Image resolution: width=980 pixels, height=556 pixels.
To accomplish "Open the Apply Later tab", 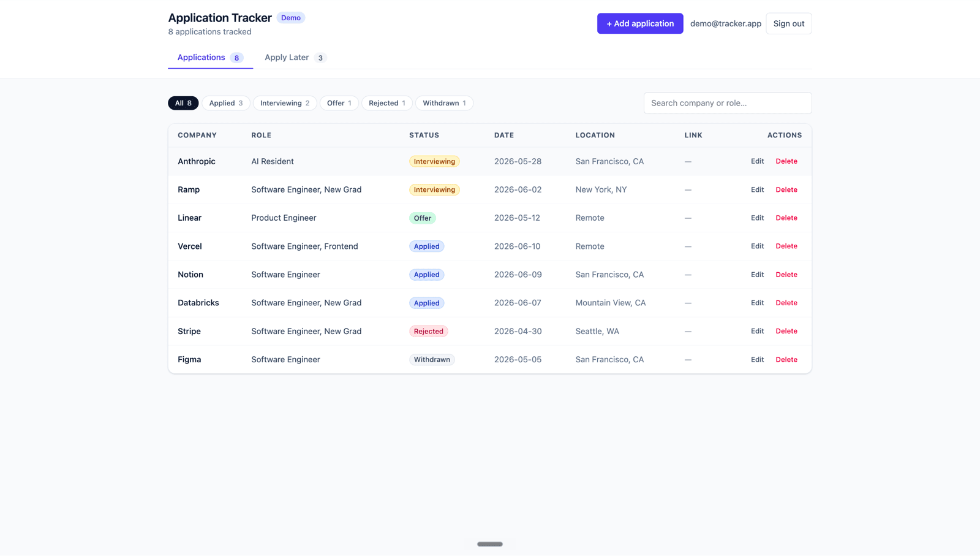I will pos(296,57).
